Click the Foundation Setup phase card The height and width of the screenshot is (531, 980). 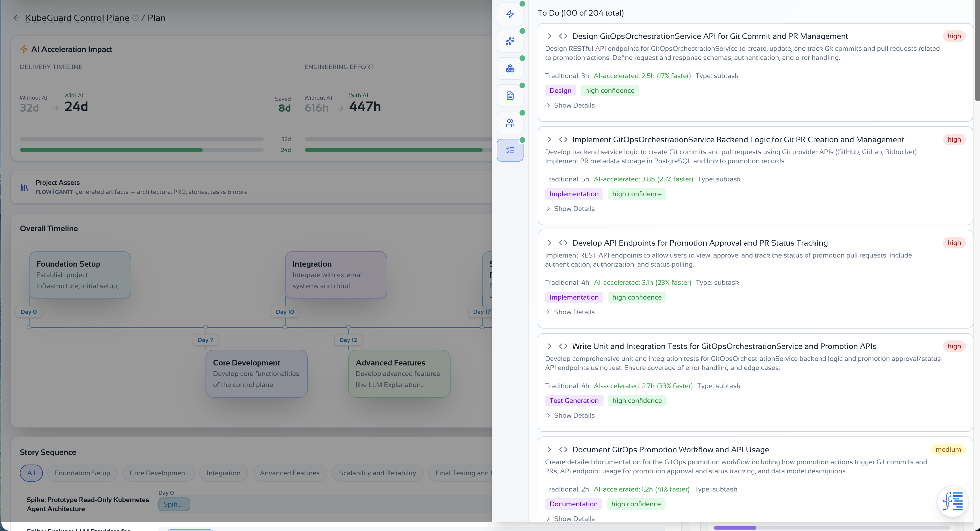[80, 275]
